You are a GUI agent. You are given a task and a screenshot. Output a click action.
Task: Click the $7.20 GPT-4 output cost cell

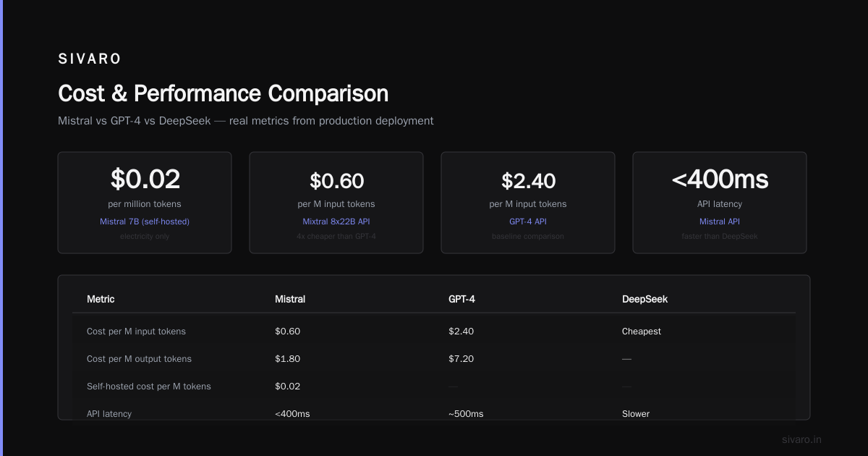[461, 359]
